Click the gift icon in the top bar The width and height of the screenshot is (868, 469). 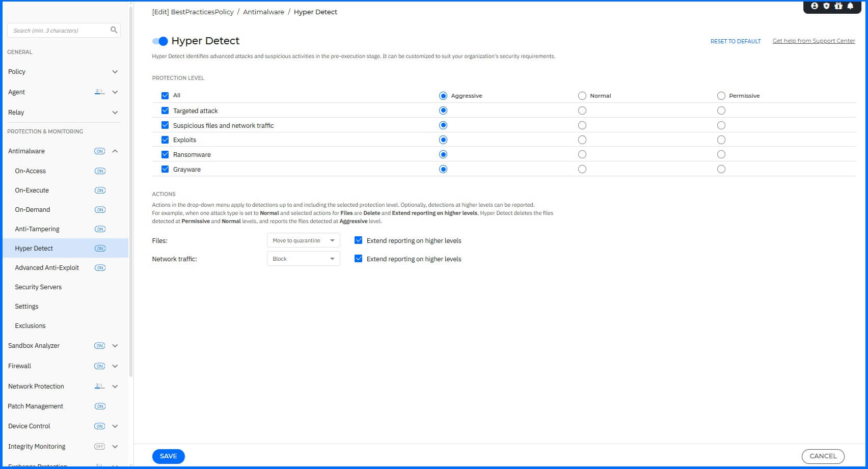[838, 6]
